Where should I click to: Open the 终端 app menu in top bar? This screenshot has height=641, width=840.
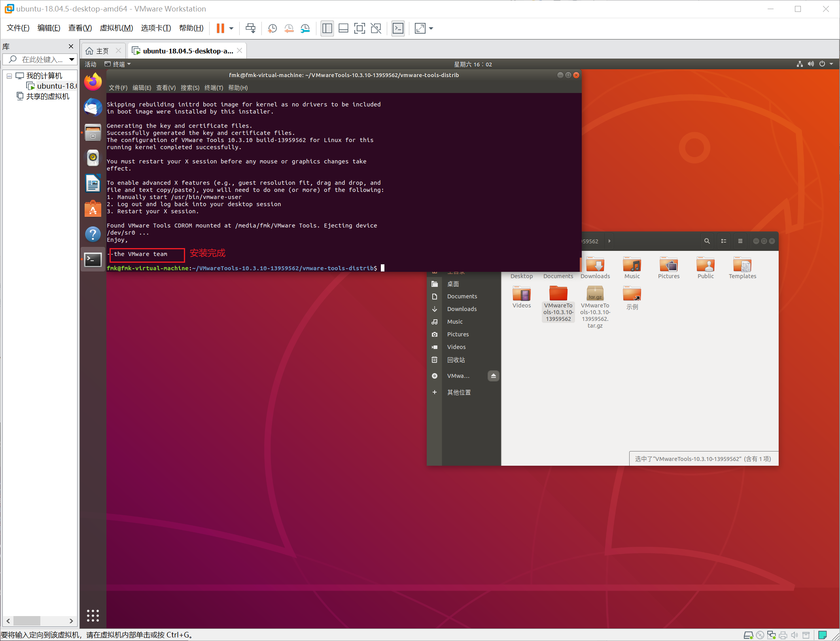[118, 64]
